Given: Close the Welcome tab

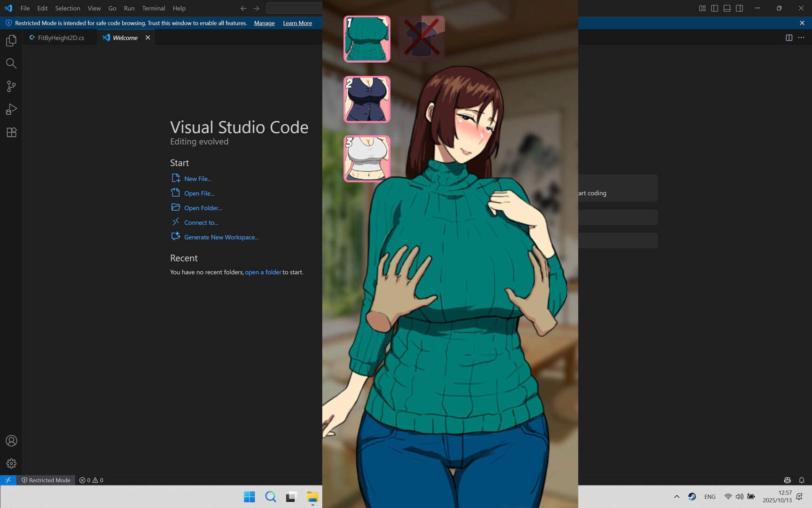Looking at the screenshot, I should coord(148,38).
